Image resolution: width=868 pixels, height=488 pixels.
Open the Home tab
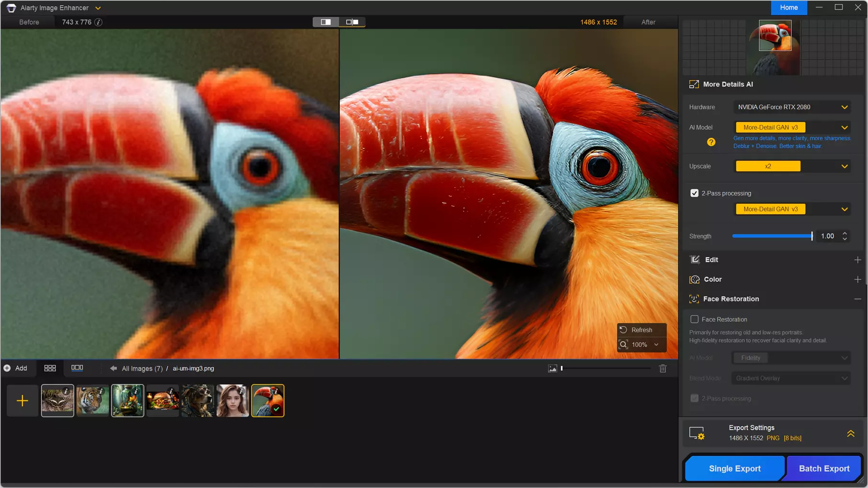(789, 8)
